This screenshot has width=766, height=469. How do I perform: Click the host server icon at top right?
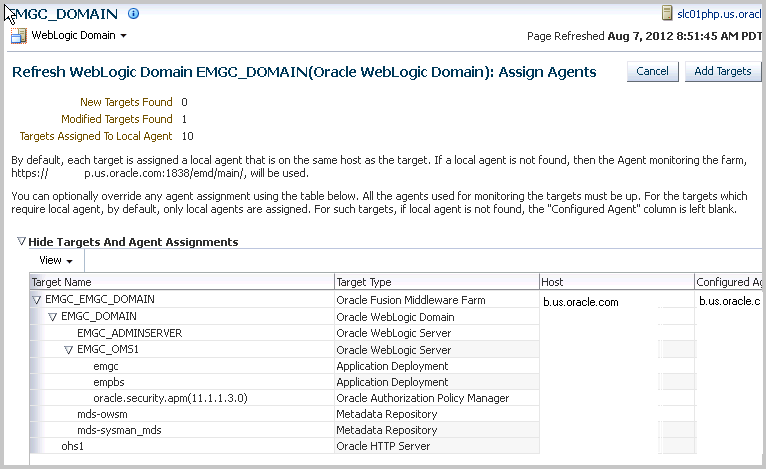(667, 13)
